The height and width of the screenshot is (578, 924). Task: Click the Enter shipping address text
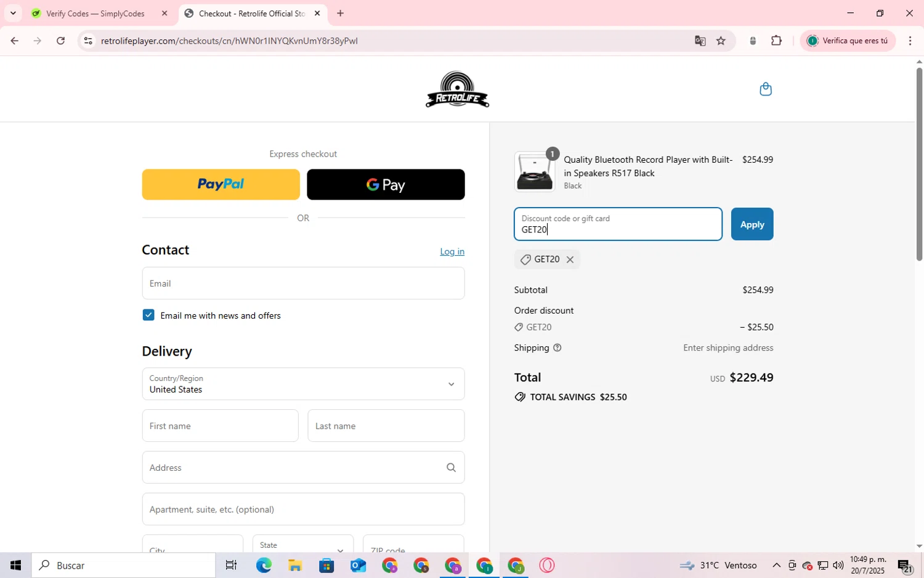tap(728, 348)
